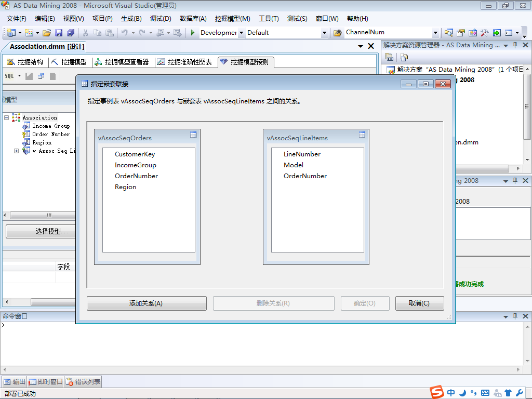Click the Copy icon in toolbar
The image size is (532, 399).
click(x=97, y=33)
